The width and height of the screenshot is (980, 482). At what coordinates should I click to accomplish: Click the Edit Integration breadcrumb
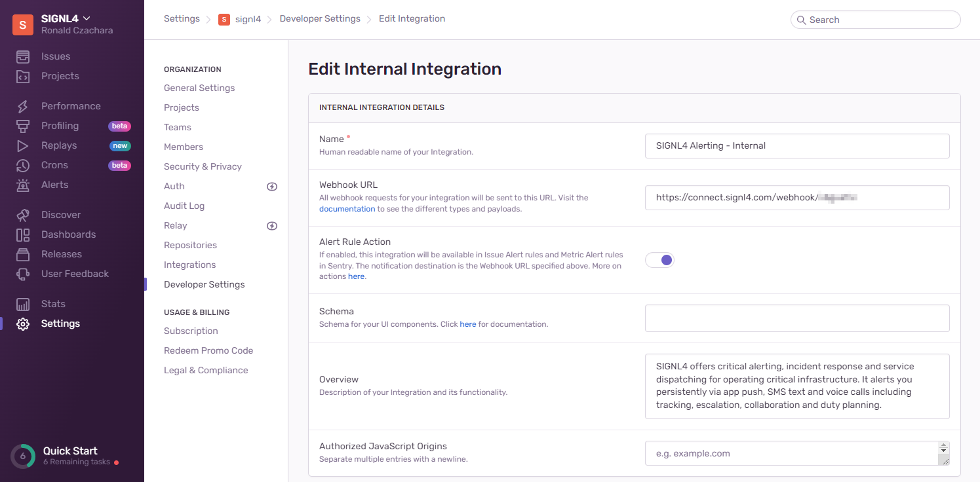pos(412,19)
